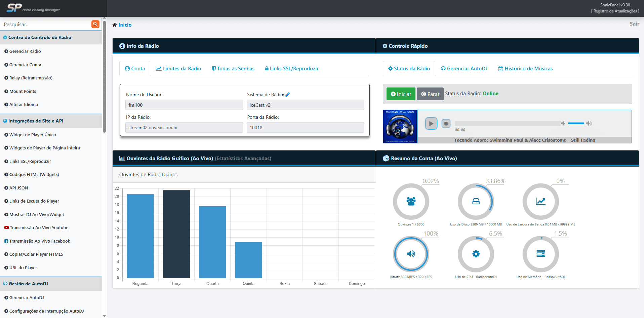
Task: Click the green Iniciar button
Action: (x=401, y=94)
